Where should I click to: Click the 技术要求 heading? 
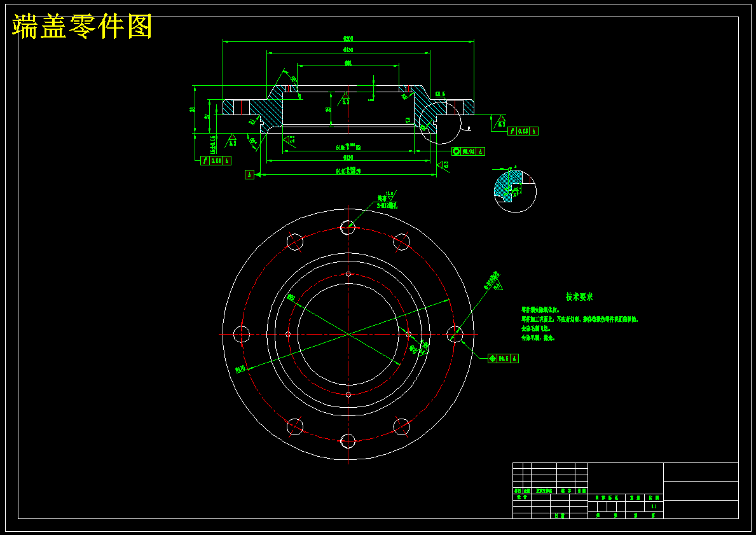[579, 296]
